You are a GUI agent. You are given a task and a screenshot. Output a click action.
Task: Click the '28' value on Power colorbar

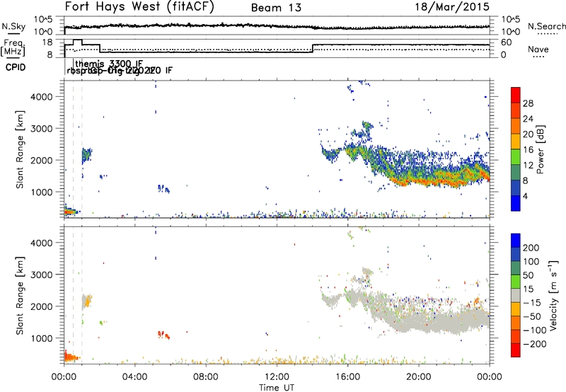528,103
